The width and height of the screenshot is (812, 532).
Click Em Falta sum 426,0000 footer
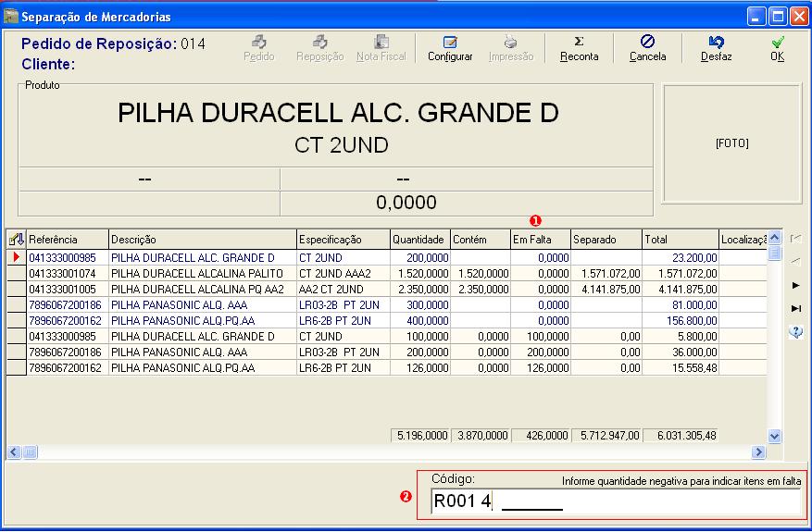pos(541,436)
